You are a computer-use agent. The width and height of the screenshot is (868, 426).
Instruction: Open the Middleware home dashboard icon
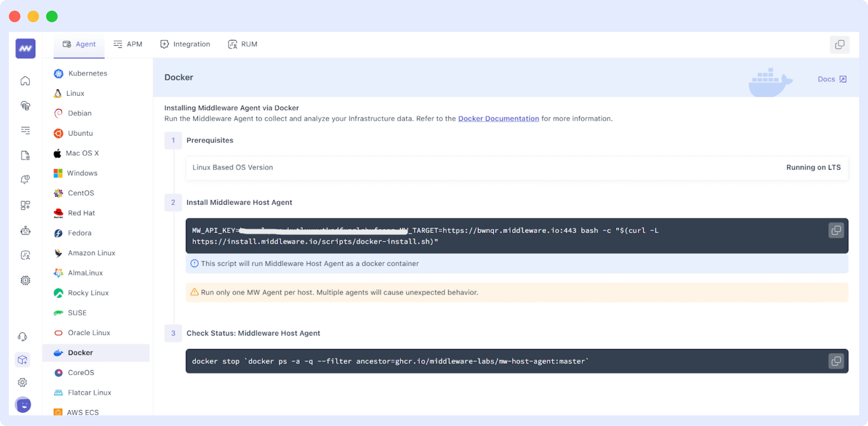pos(25,81)
